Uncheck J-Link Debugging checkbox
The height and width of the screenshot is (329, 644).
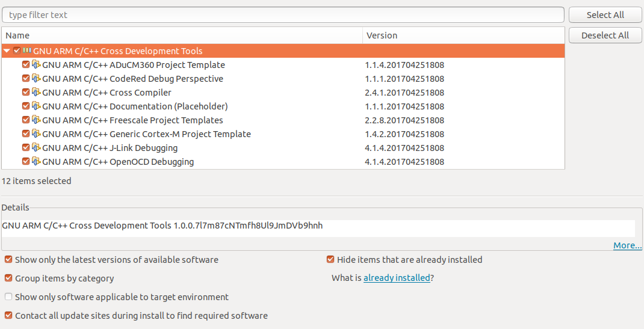pyautogui.click(x=26, y=147)
